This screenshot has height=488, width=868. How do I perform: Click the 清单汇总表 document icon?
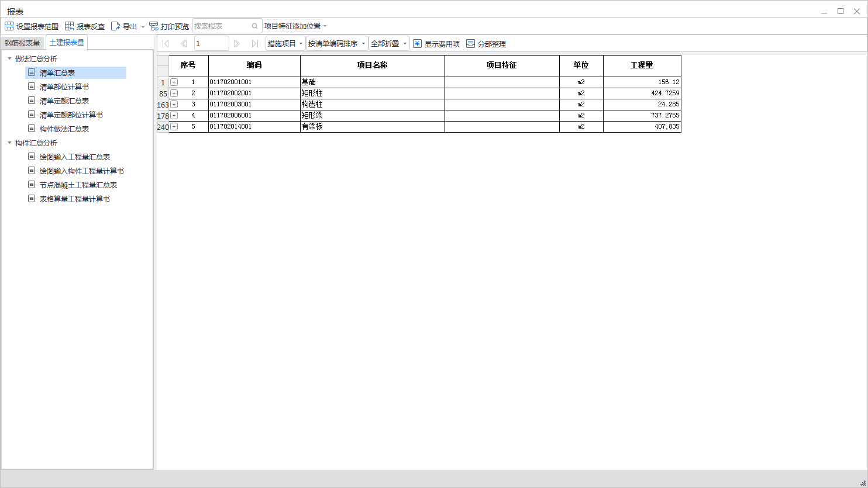(x=32, y=72)
